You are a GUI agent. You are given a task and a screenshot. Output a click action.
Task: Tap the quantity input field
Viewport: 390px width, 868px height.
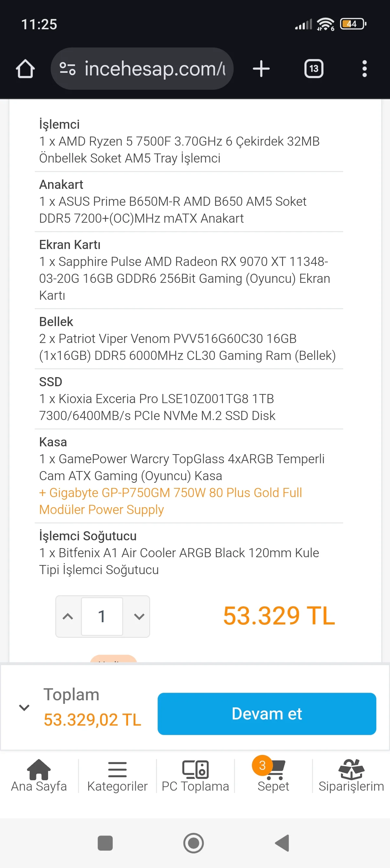(x=102, y=616)
